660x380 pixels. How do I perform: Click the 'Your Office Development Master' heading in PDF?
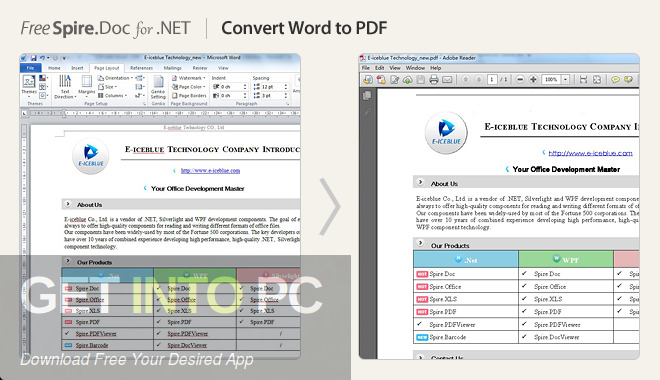[566, 169]
